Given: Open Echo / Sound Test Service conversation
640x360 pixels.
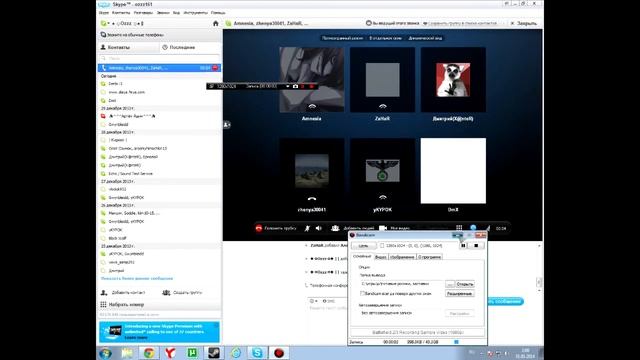Looking at the screenshot, I should 130,173.
